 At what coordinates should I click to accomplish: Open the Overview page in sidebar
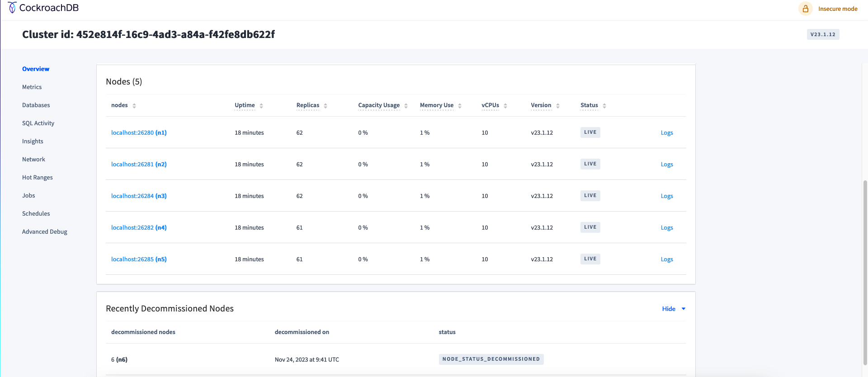point(36,69)
